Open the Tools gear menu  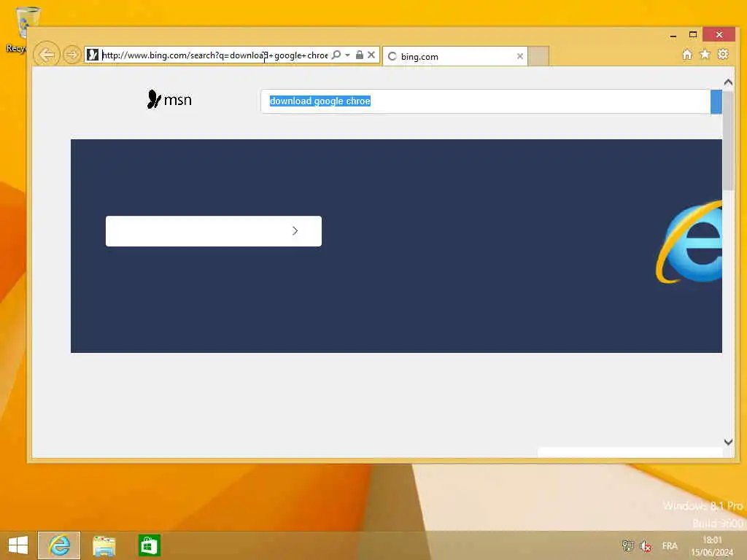point(723,54)
